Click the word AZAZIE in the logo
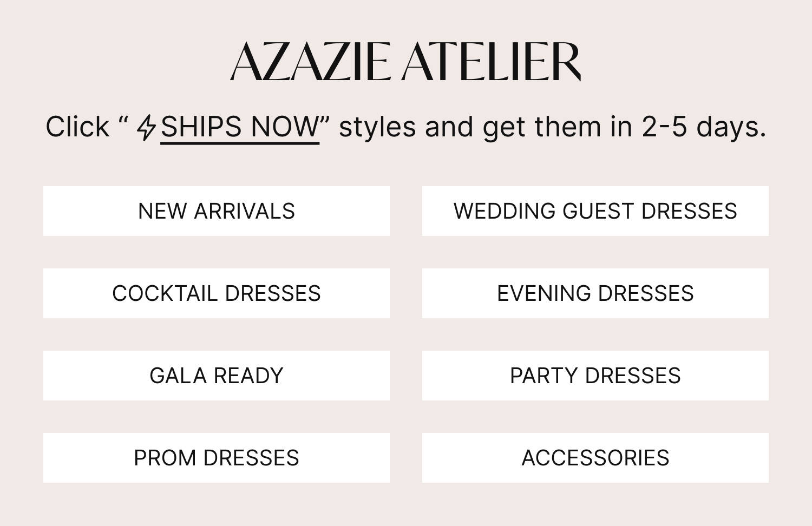This screenshot has width=812, height=526. [310, 61]
